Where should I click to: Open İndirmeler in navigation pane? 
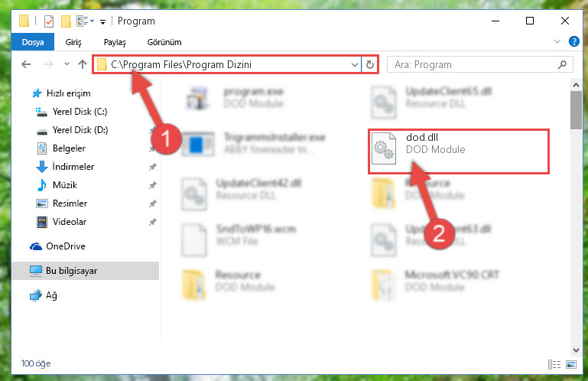pos(73,166)
